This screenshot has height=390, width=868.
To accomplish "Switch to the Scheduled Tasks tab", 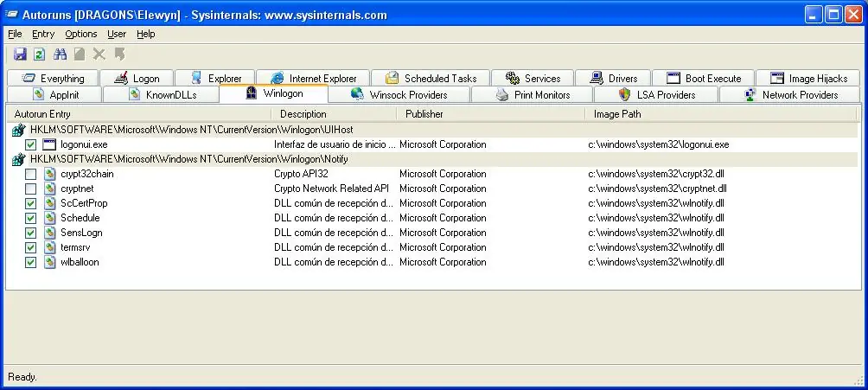I will coord(431,78).
